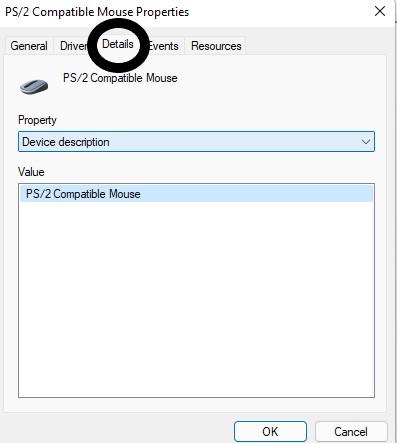Click the Value label text
This screenshot has width=397, height=443.
tap(31, 172)
